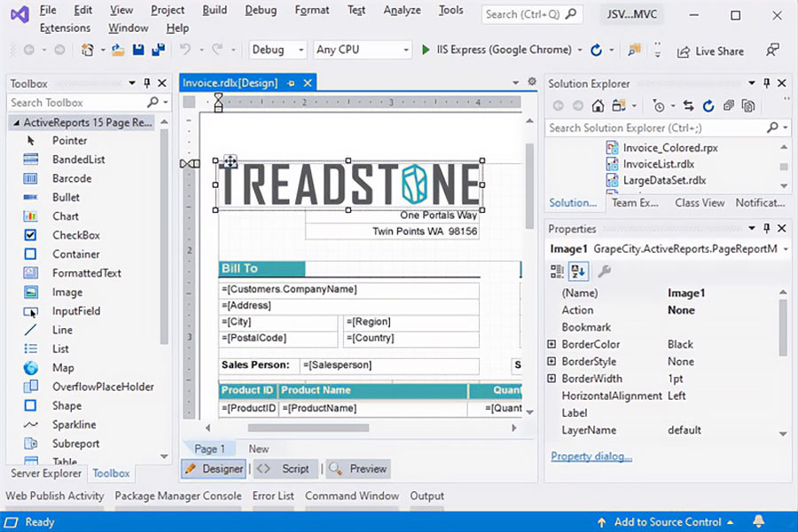Select the Pointer tool in Toolbox
The height and width of the screenshot is (532, 798).
(69, 140)
